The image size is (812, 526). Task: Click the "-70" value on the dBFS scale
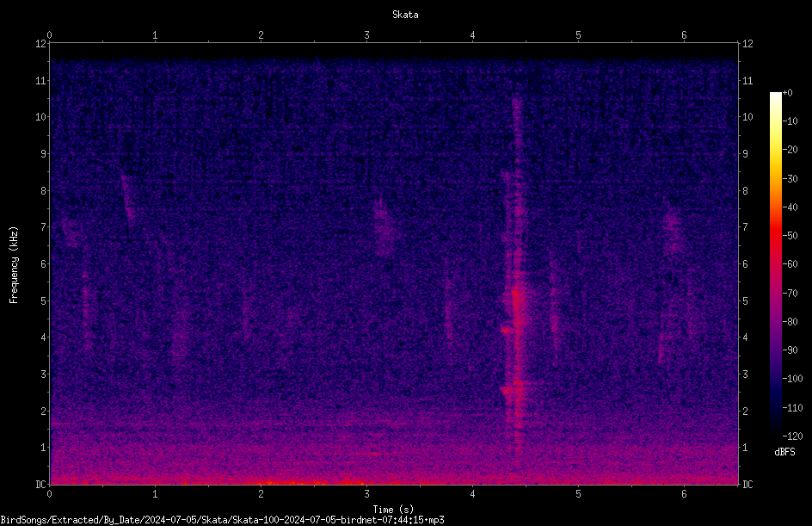(790, 294)
